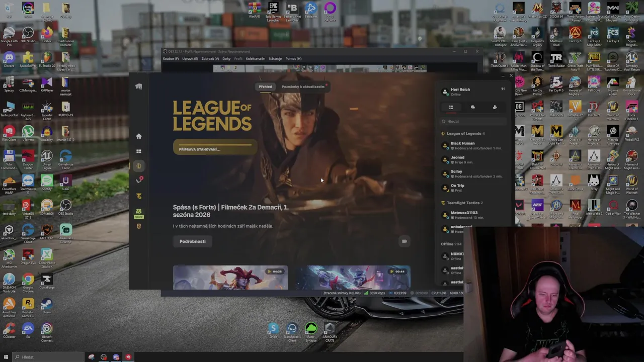Viewport: 644px width, 362px height.
Task: Open Pomoc menu in OBS window
Action: coord(293,59)
